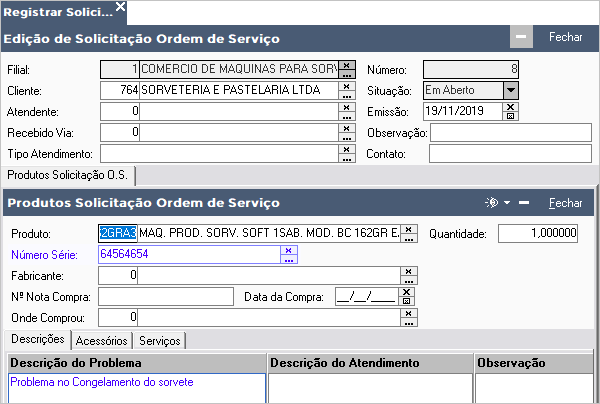
Task: Clear the Data da Compra date with X
Action: [x=406, y=292]
